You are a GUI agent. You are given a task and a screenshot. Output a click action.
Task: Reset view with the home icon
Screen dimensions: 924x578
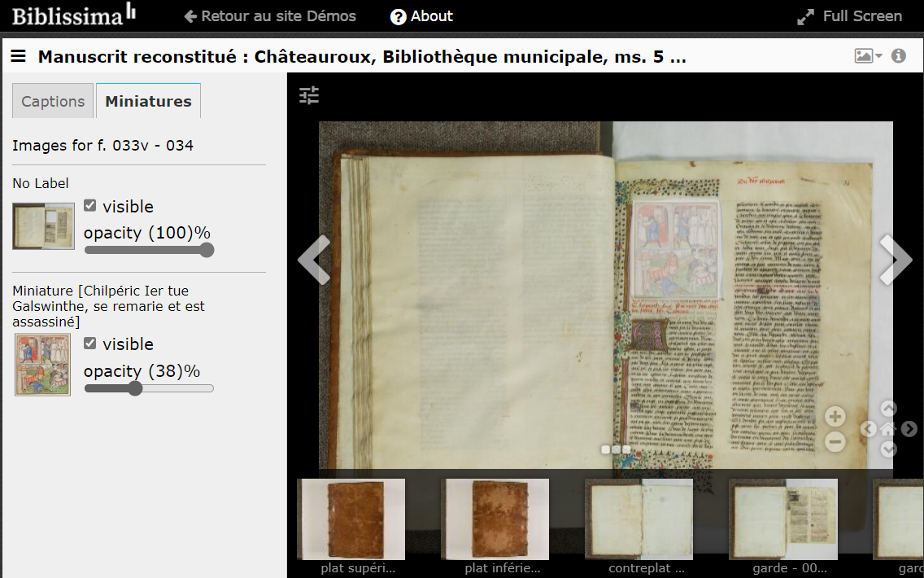click(889, 429)
